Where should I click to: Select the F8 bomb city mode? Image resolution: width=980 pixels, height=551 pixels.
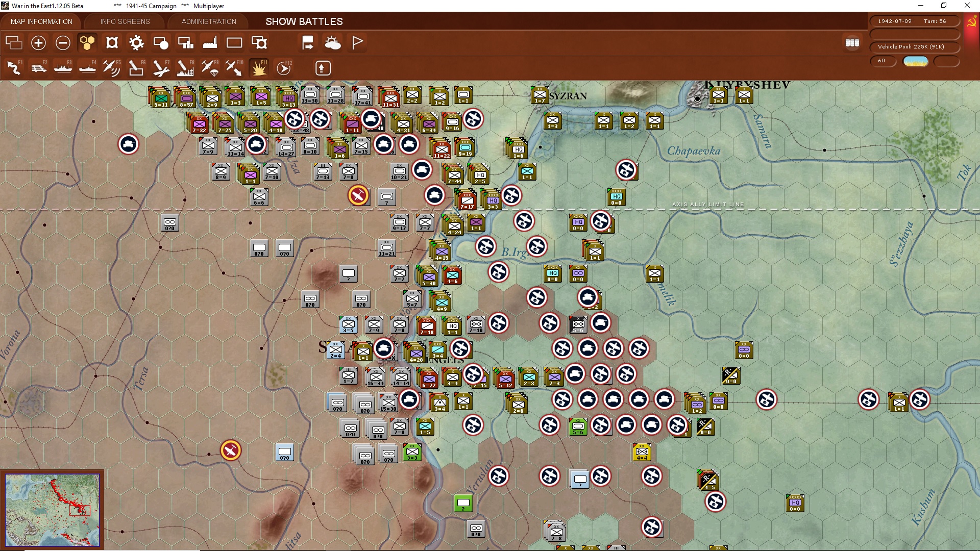[x=185, y=68]
